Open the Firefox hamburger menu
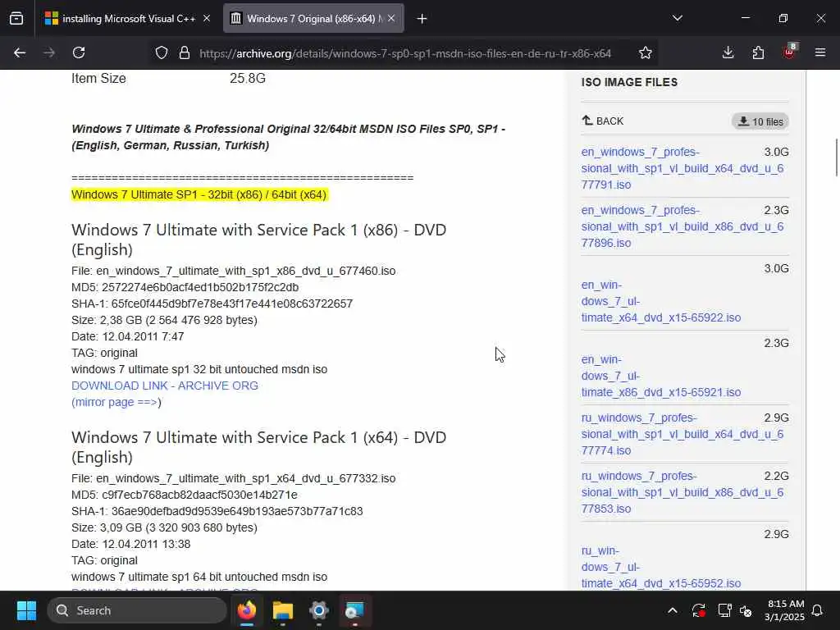Viewport: 840px width, 630px height. click(x=820, y=52)
